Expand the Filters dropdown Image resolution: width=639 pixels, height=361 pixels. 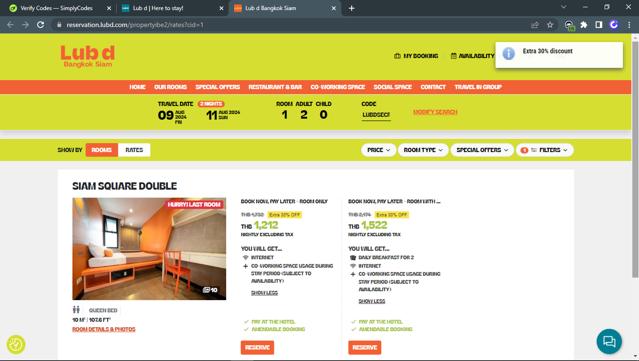(545, 150)
